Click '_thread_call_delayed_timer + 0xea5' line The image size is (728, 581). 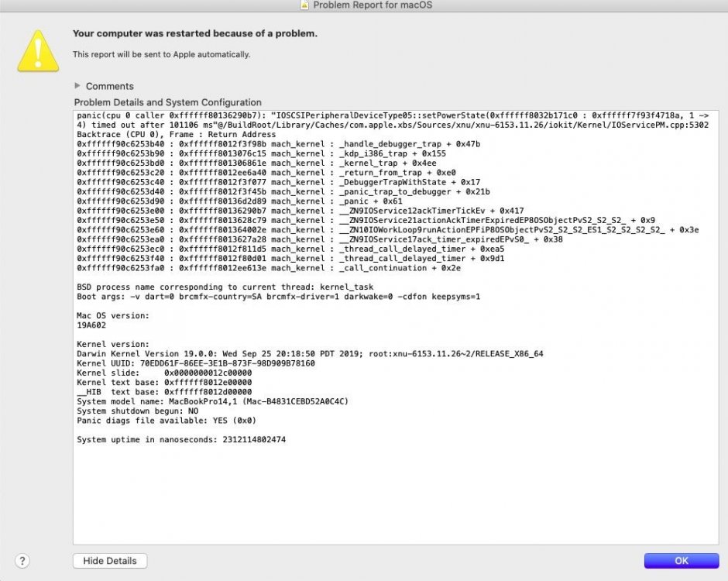290,249
